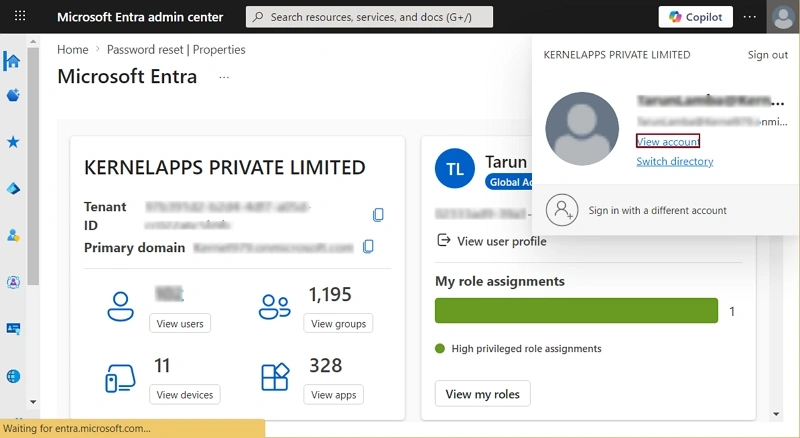Click the 328 apps count
Image resolution: width=800 pixels, height=438 pixels.
point(326,366)
